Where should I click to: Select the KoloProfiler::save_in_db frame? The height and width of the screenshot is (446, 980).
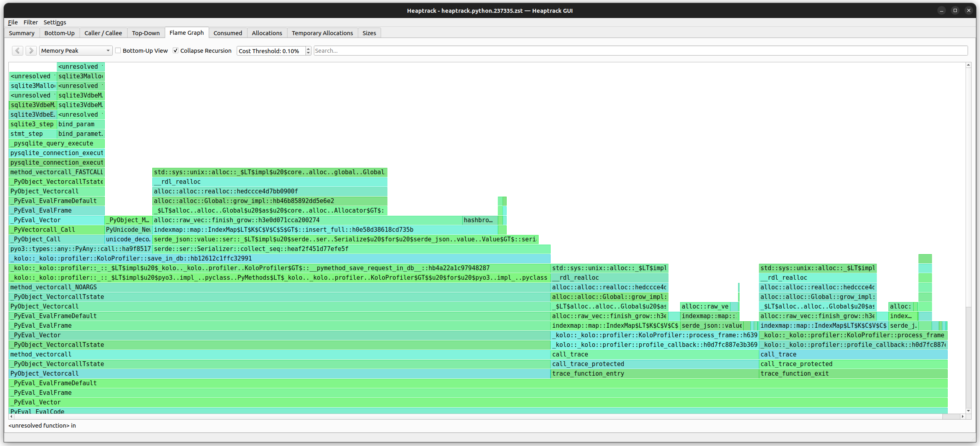(x=279, y=259)
